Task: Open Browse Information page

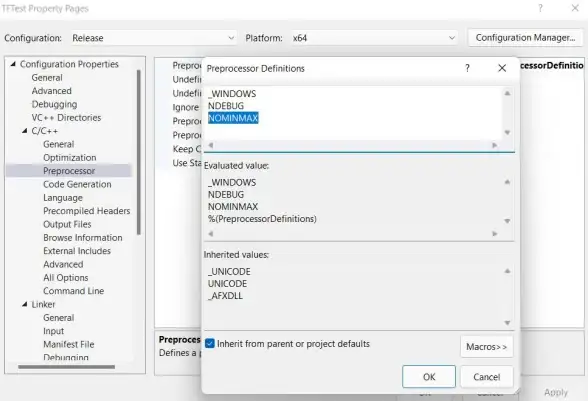Action: (82, 237)
